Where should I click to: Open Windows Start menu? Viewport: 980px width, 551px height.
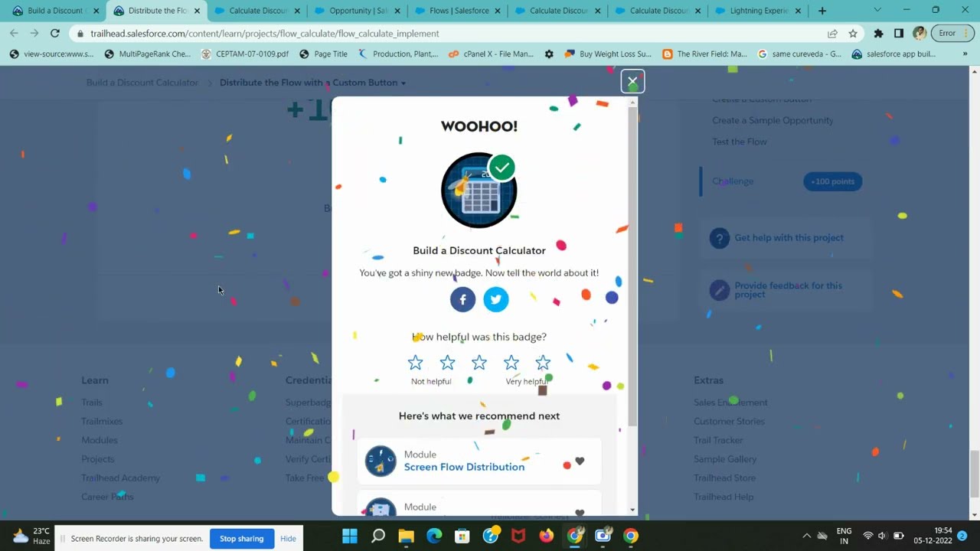coord(349,536)
